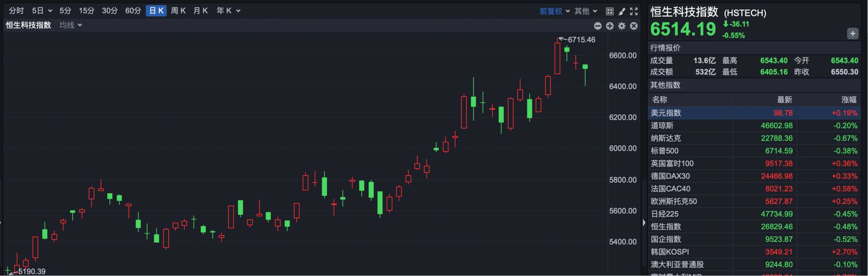Enter fullscreen chart mode

[634, 11]
